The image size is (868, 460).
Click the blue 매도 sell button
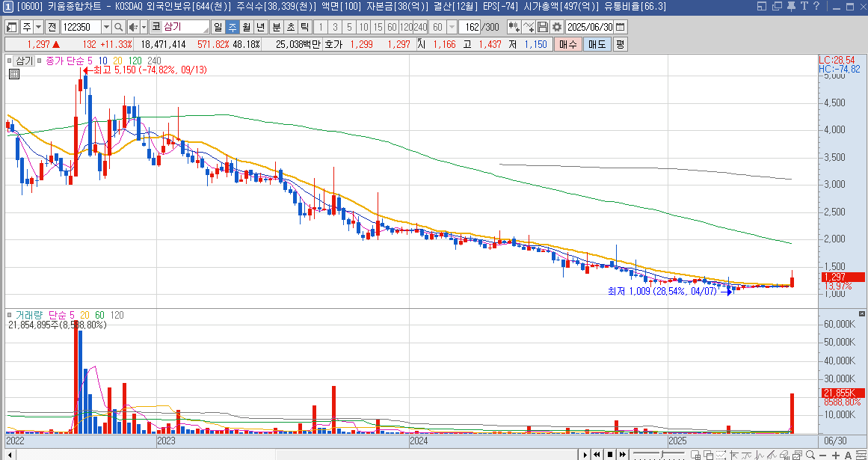tap(597, 44)
